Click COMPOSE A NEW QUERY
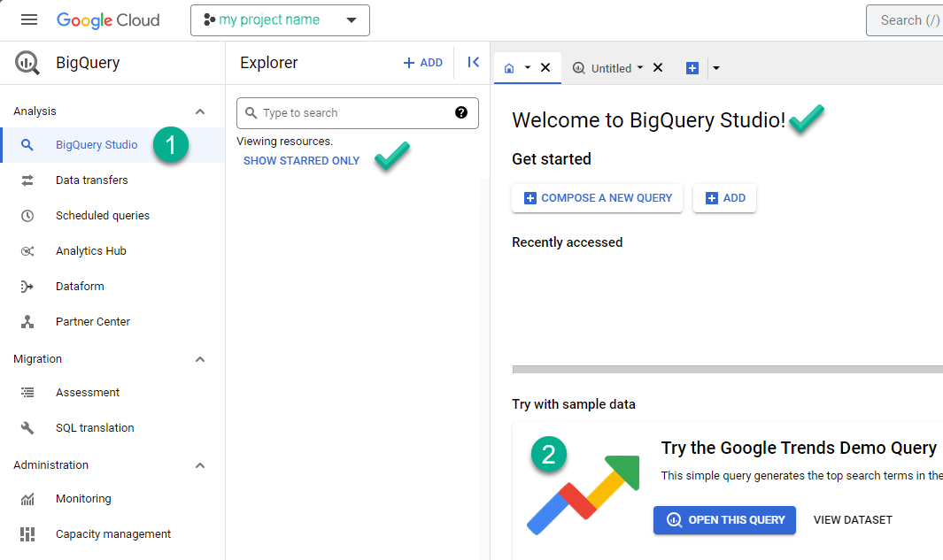This screenshot has width=943, height=560. click(597, 198)
